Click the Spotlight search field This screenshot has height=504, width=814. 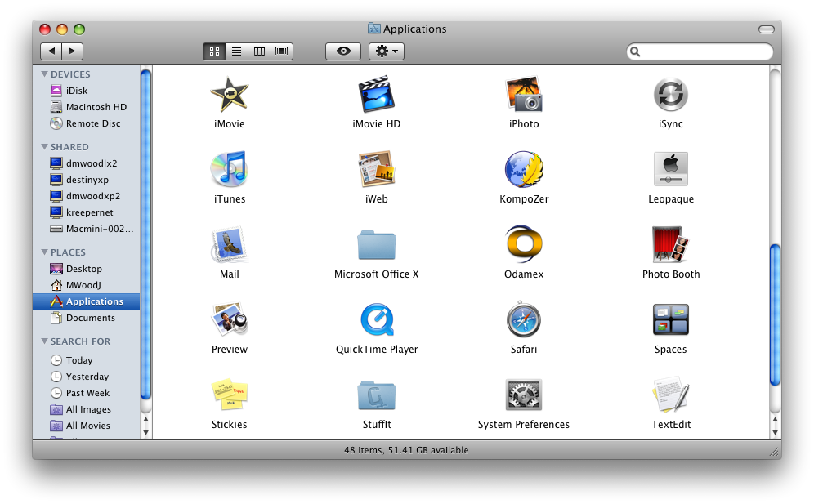tap(704, 51)
